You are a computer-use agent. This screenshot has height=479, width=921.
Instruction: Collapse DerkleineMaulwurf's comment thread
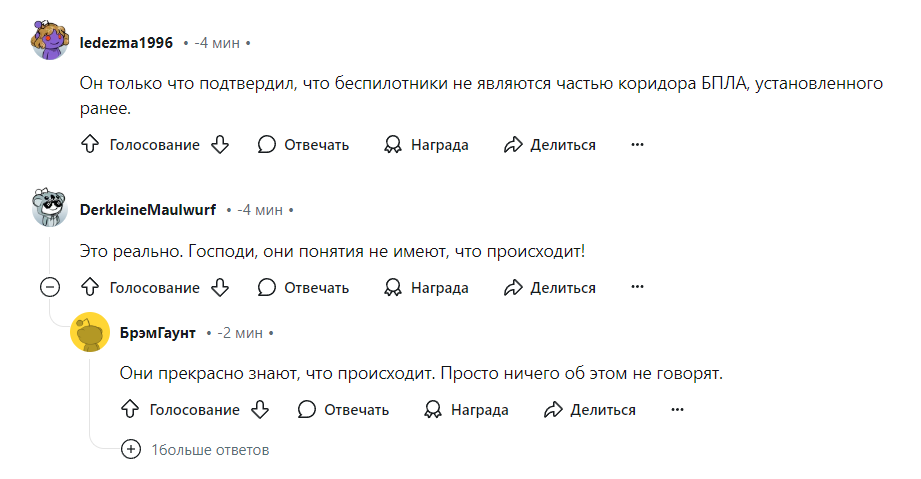click(x=50, y=287)
